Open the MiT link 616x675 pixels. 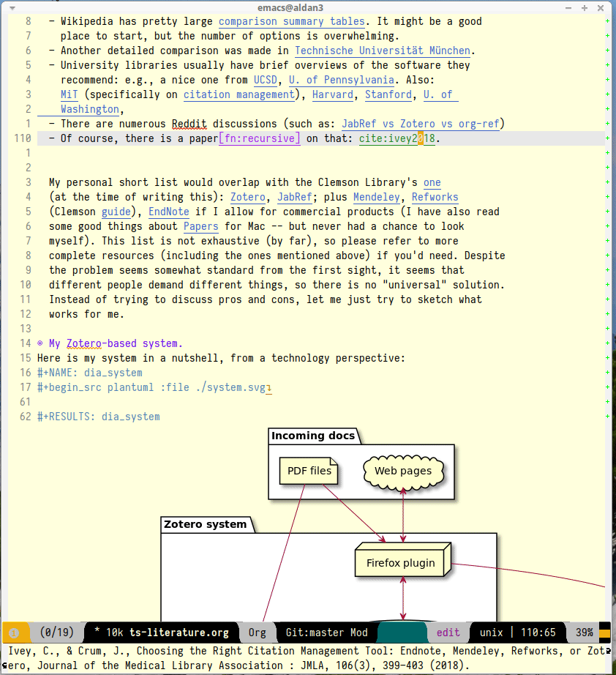(70, 94)
